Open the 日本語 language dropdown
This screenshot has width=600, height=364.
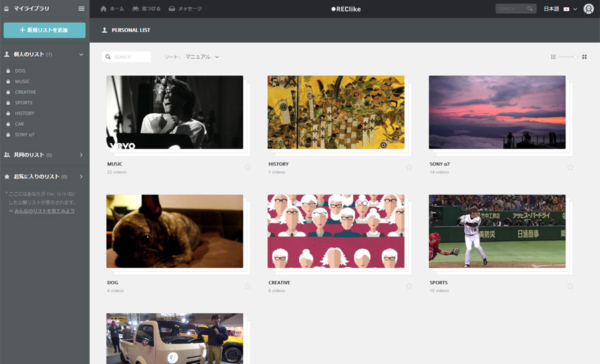click(560, 9)
